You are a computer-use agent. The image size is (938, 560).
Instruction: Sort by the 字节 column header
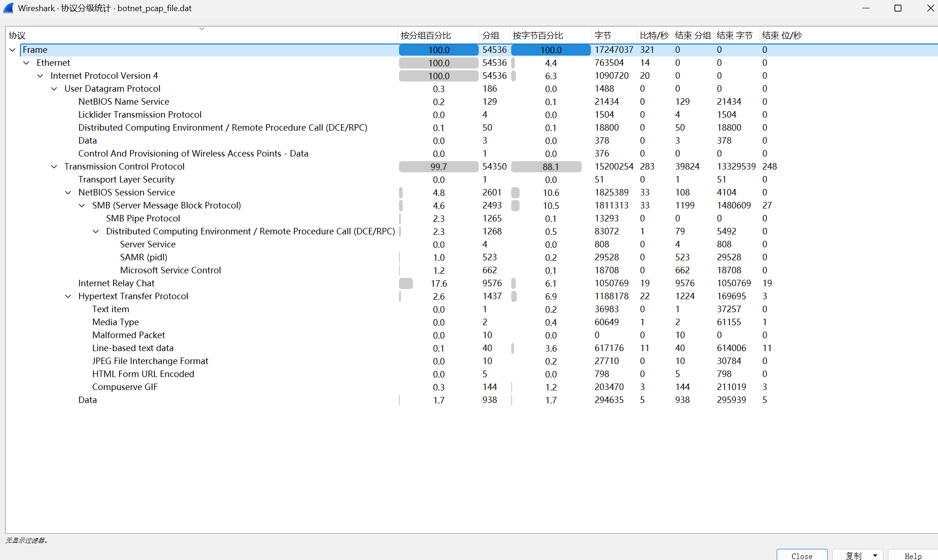pos(602,36)
